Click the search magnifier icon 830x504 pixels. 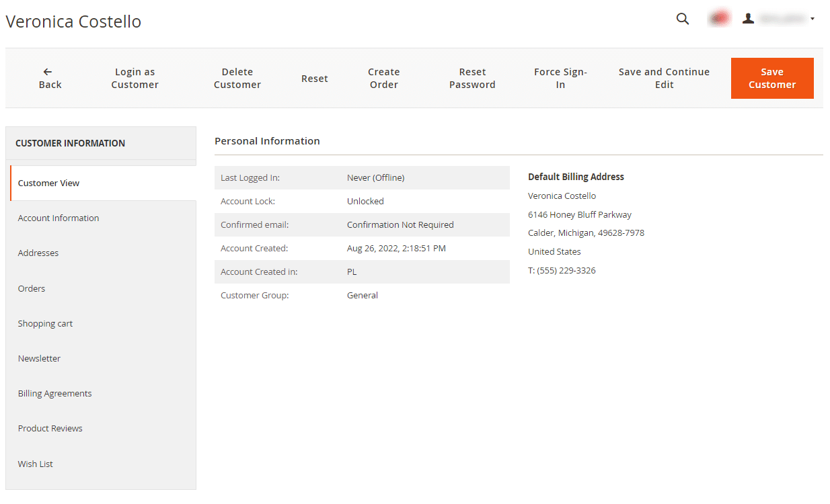pyautogui.click(x=682, y=19)
